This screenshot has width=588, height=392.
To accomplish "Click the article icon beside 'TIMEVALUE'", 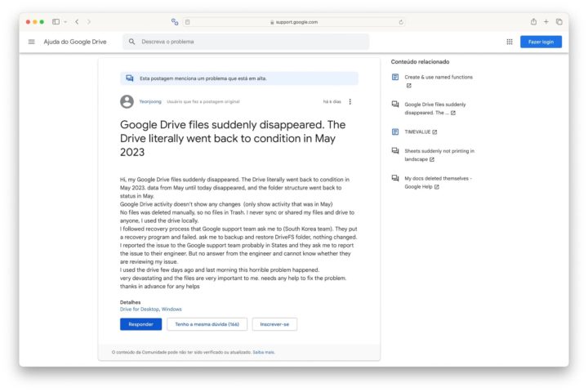I will pyautogui.click(x=395, y=131).
